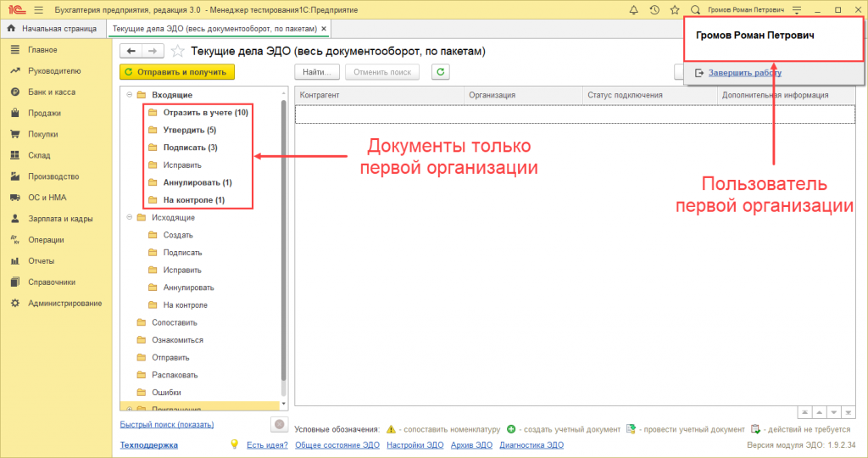Click the green refresh icon button
The width and height of the screenshot is (868, 458).
[441, 72]
